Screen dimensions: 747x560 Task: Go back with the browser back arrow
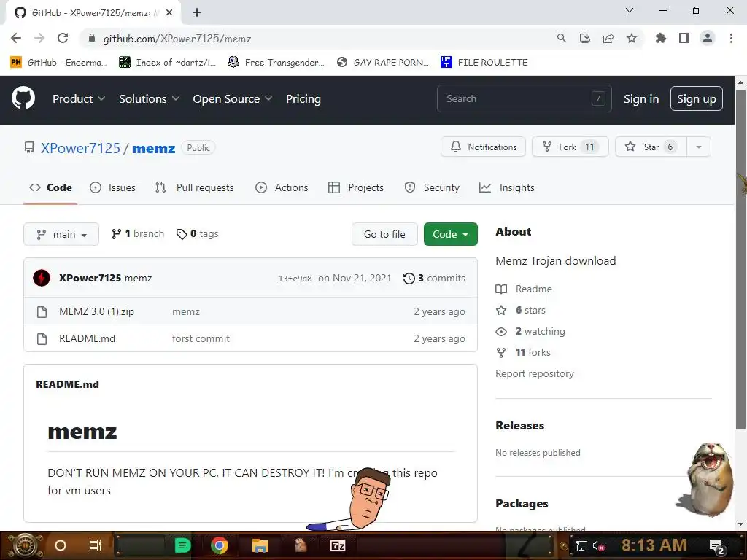tap(16, 38)
